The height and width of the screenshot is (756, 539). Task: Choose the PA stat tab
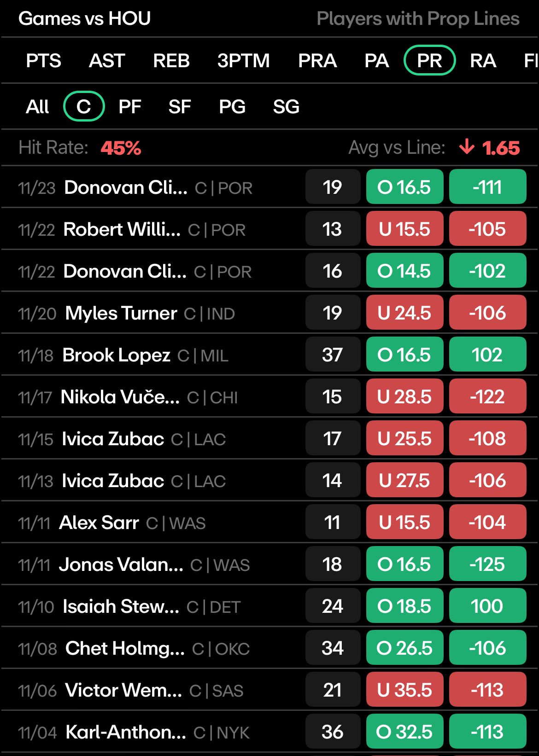click(376, 60)
